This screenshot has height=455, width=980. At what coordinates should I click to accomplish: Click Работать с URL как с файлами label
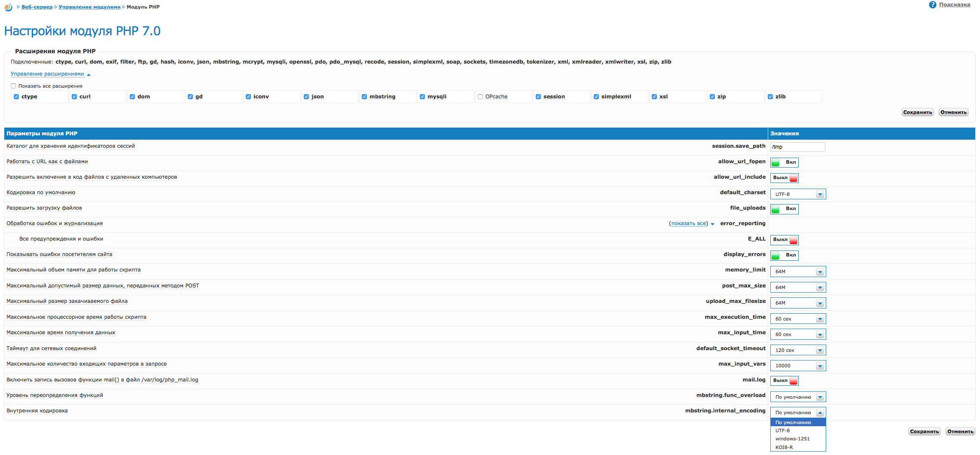tap(47, 162)
